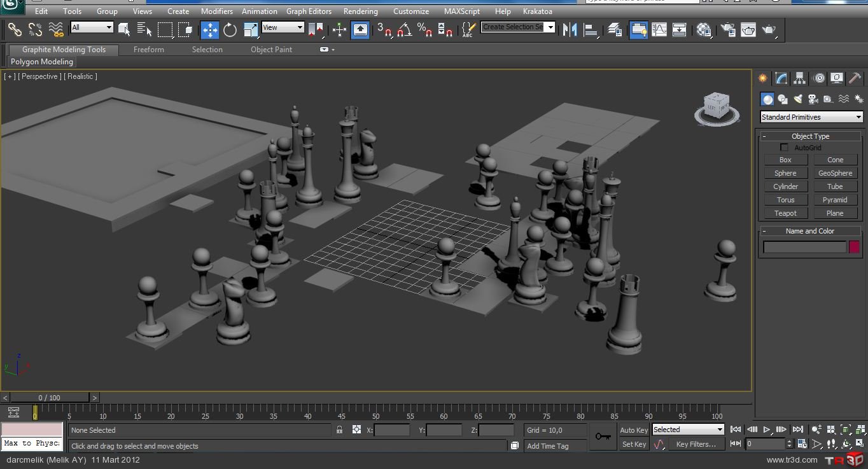Screen dimensions: 868x469
Task: Enable the AutoGrid checkbox
Action: (x=784, y=148)
